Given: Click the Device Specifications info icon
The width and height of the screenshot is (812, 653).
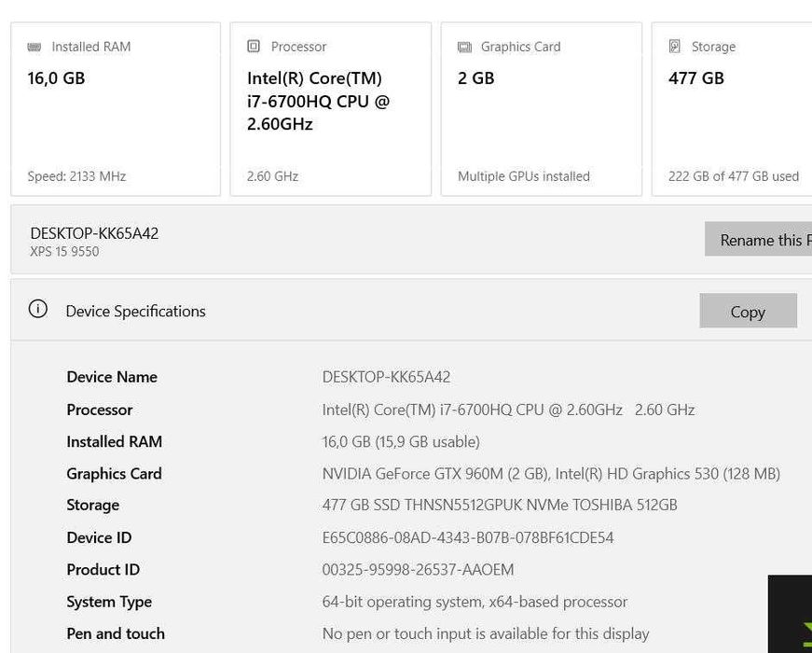Looking at the screenshot, I should point(38,310).
